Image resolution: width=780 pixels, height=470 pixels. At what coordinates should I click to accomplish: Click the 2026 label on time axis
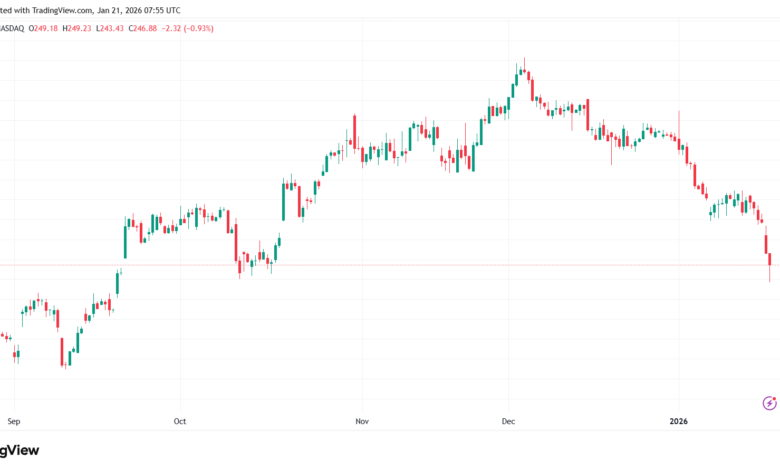(x=678, y=421)
